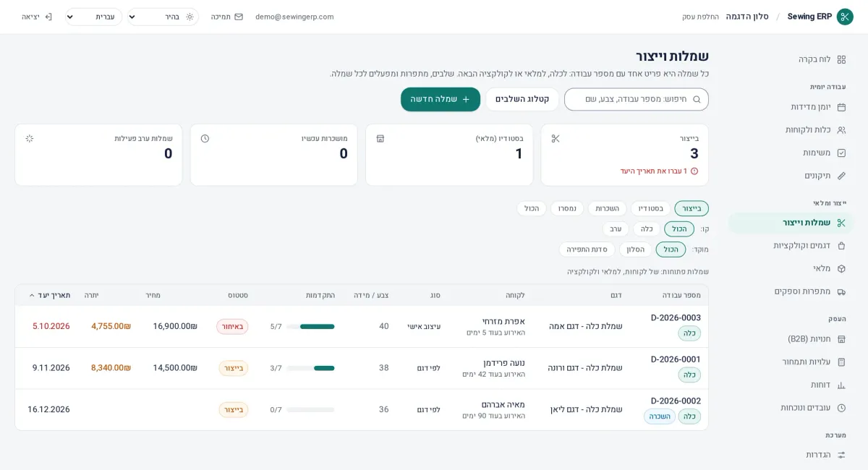Click the לוח בקרה dashboard grid icon

(841, 59)
